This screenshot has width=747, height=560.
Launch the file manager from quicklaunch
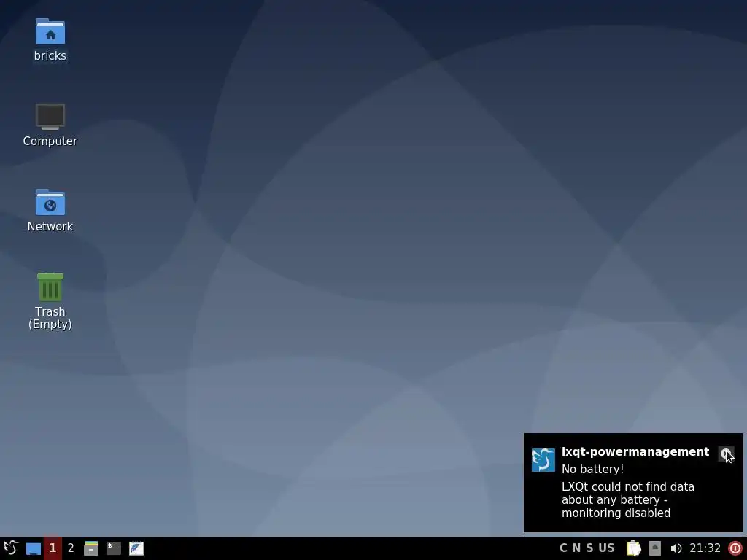(91, 548)
